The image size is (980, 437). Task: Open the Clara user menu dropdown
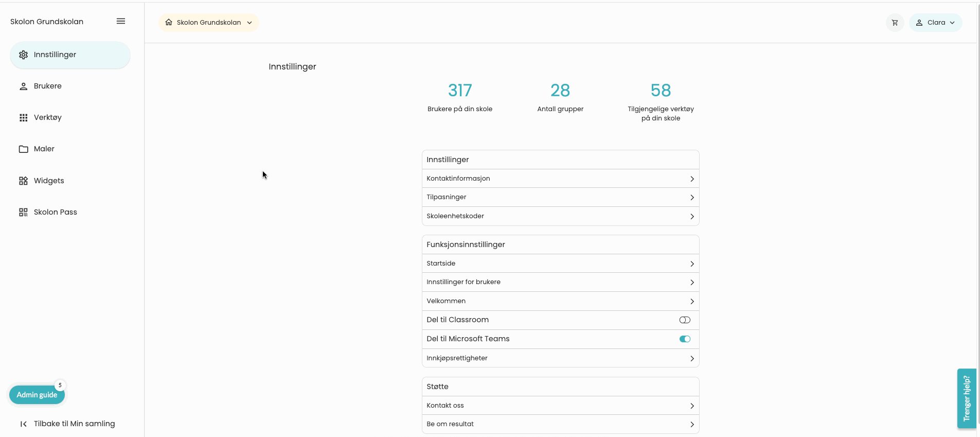coord(935,23)
